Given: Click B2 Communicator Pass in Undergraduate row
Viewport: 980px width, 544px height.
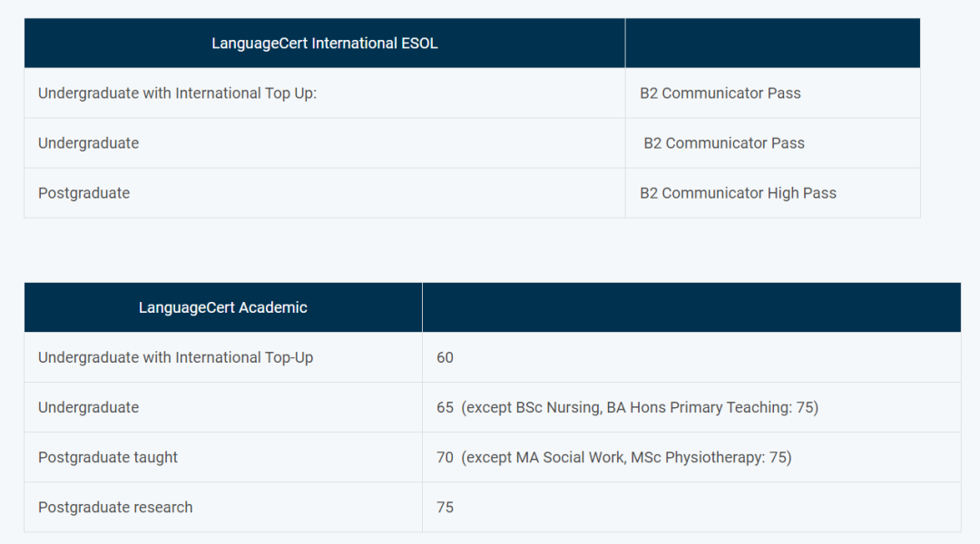Looking at the screenshot, I should click(724, 143).
